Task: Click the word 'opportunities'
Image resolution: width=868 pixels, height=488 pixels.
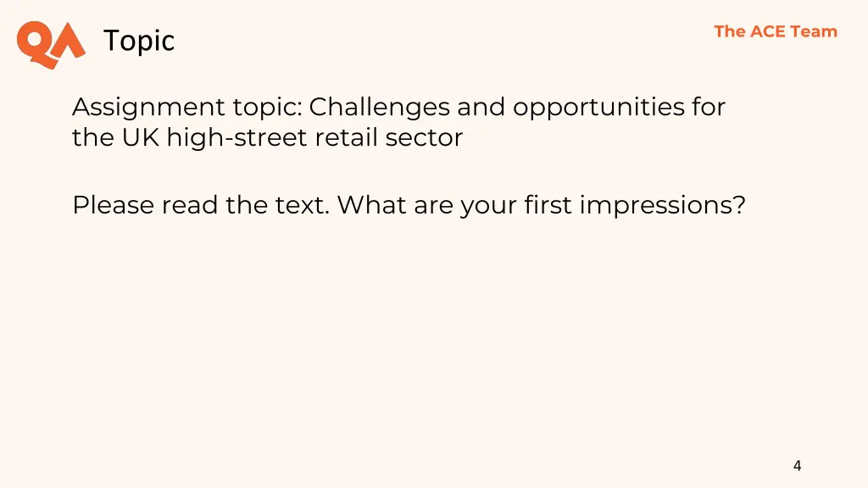Action: 598,108
